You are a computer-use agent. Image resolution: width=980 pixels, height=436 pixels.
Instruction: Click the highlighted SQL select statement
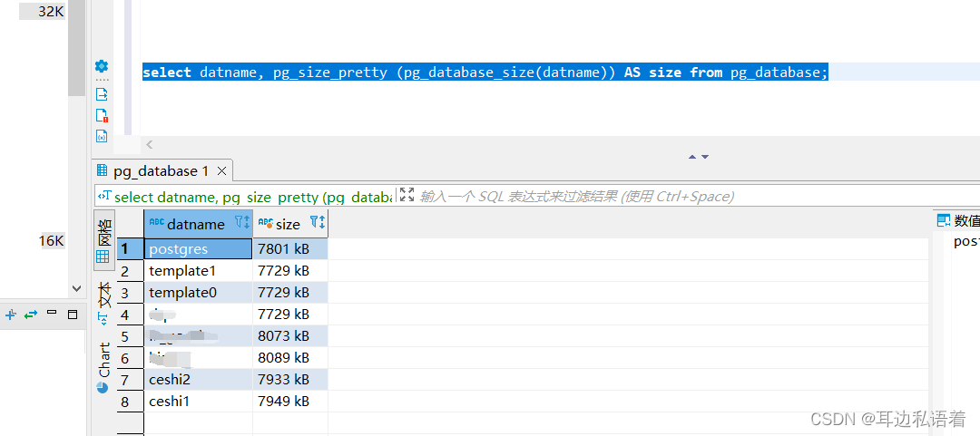point(485,73)
